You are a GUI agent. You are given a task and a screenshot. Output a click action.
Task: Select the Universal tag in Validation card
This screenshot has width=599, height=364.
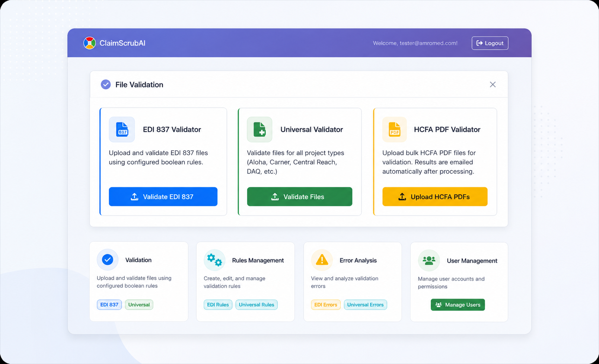(139, 305)
